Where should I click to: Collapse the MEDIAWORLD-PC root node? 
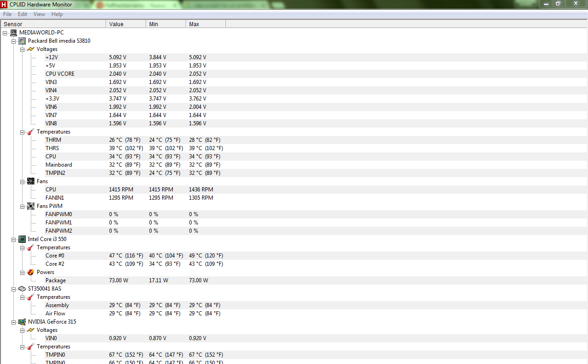[5, 33]
